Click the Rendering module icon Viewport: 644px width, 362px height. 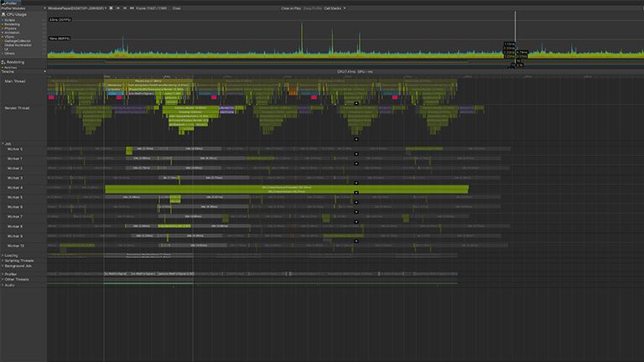click(x=3, y=61)
